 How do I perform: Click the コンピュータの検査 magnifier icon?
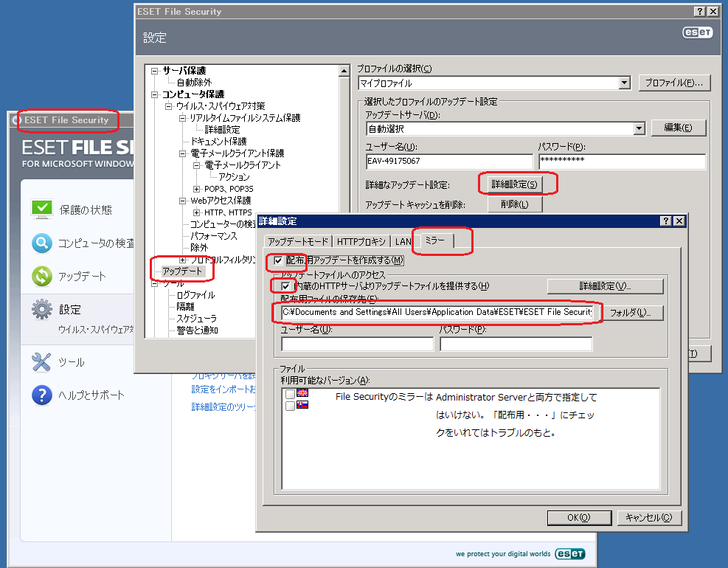[x=42, y=243]
